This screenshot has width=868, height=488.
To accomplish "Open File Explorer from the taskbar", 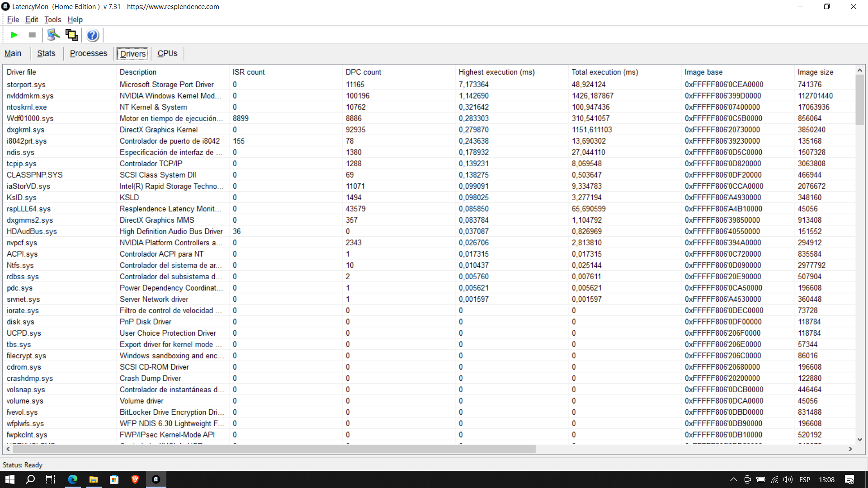I will pos(94,479).
